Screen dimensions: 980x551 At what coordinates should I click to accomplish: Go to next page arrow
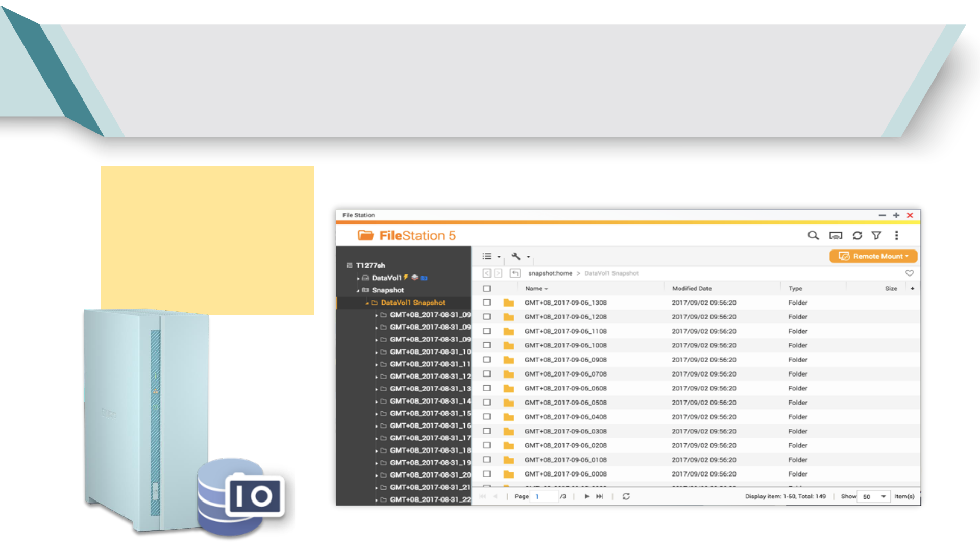[x=587, y=496]
